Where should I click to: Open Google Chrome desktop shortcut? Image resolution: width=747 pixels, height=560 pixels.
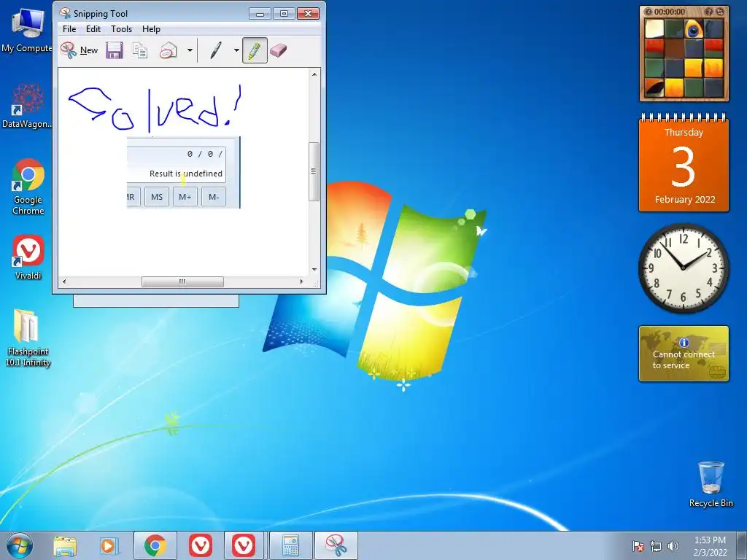point(28,187)
